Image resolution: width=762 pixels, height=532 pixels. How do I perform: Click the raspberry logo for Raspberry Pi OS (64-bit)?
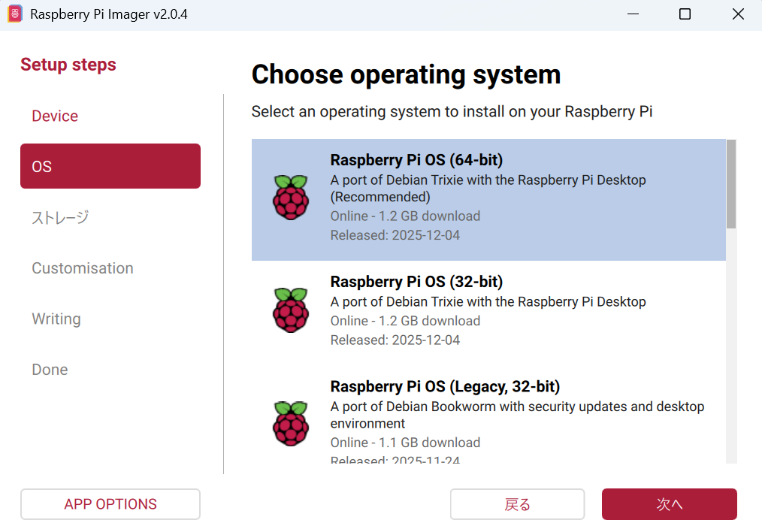[291, 198]
